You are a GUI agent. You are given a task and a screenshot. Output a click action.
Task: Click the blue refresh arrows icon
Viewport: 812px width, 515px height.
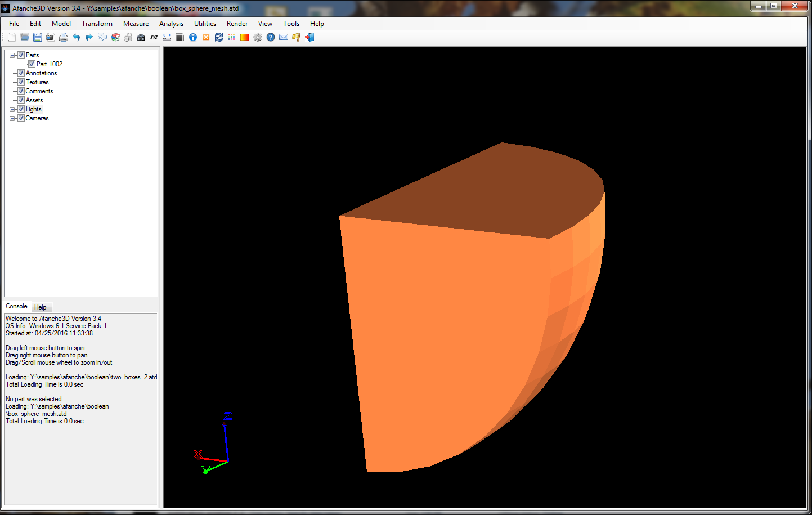(219, 37)
